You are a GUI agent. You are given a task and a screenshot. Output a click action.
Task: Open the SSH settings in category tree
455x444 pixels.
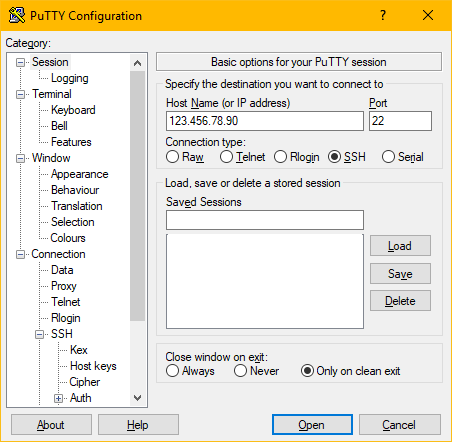pos(62,334)
